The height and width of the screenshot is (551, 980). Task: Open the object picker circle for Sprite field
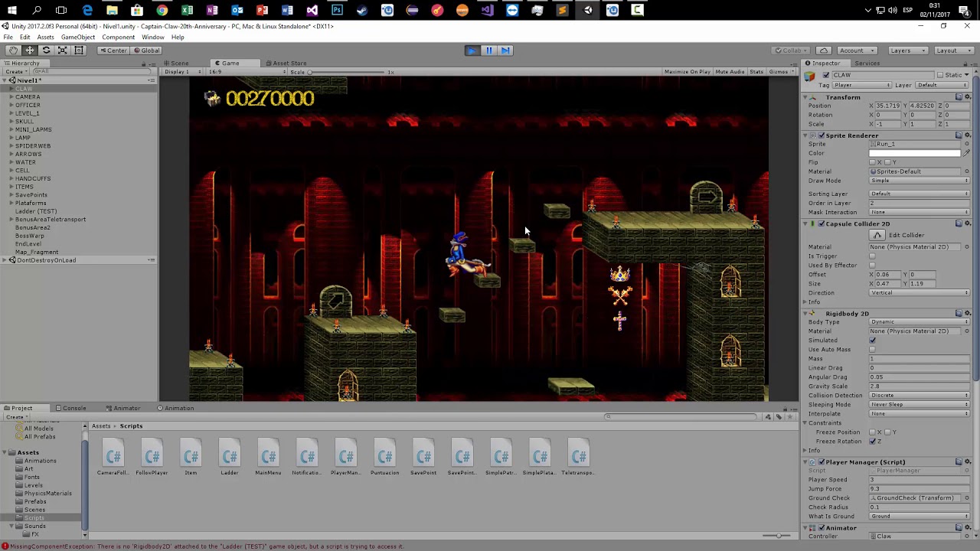[967, 144]
